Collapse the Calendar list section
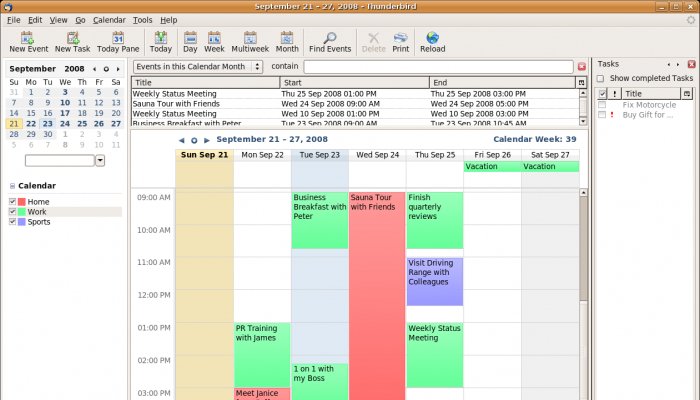Image resolution: width=700 pixels, height=400 pixels. 12,186
